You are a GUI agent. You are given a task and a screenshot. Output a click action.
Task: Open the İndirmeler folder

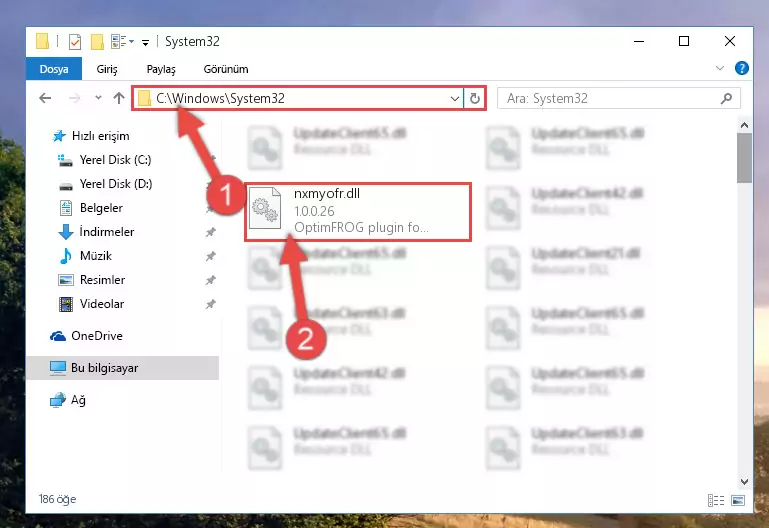[x=107, y=232]
